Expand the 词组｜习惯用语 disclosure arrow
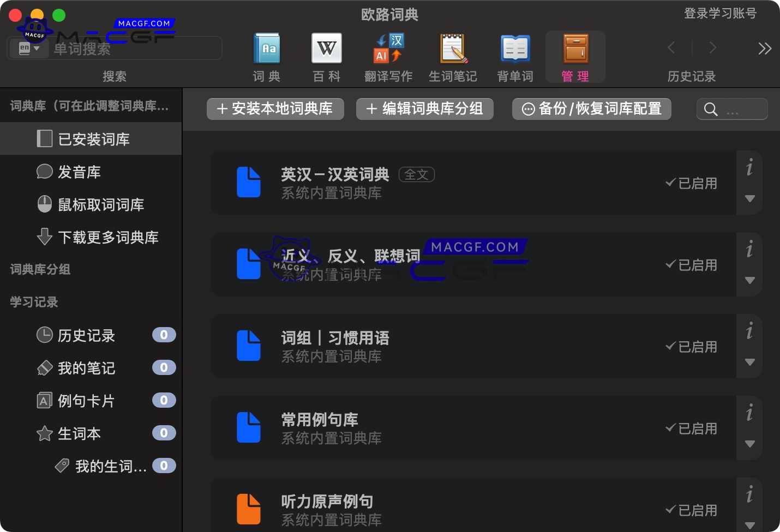This screenshot has height=532, width=780. coord(749,361)
